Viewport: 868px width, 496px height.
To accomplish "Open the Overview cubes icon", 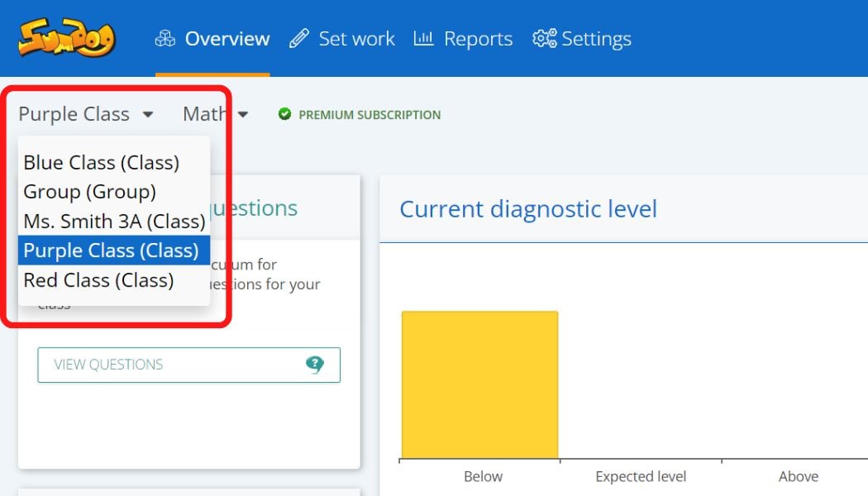I will [x=165, y=38].
